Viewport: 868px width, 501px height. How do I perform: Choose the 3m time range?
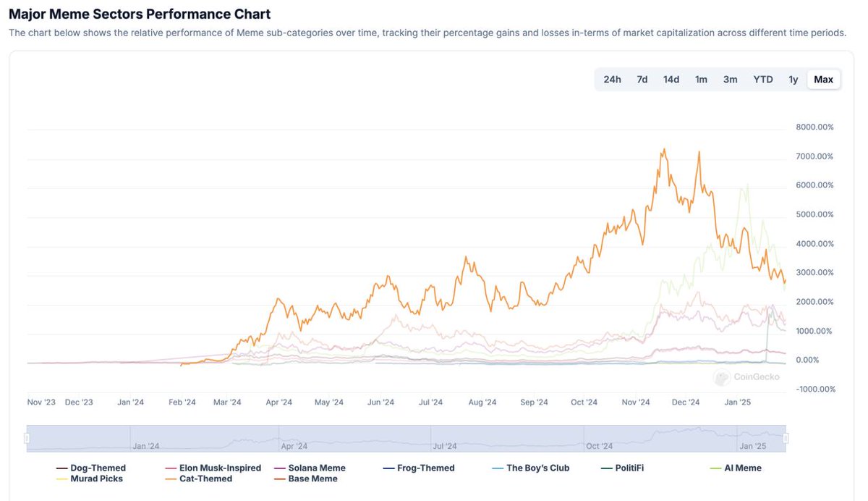pos(731,80)
